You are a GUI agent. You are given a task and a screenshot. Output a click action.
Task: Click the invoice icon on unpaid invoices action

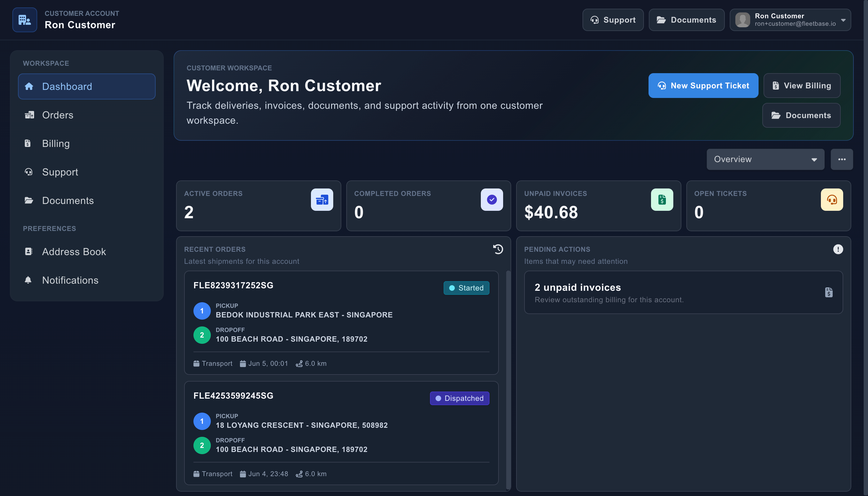[x=829, y=293]
